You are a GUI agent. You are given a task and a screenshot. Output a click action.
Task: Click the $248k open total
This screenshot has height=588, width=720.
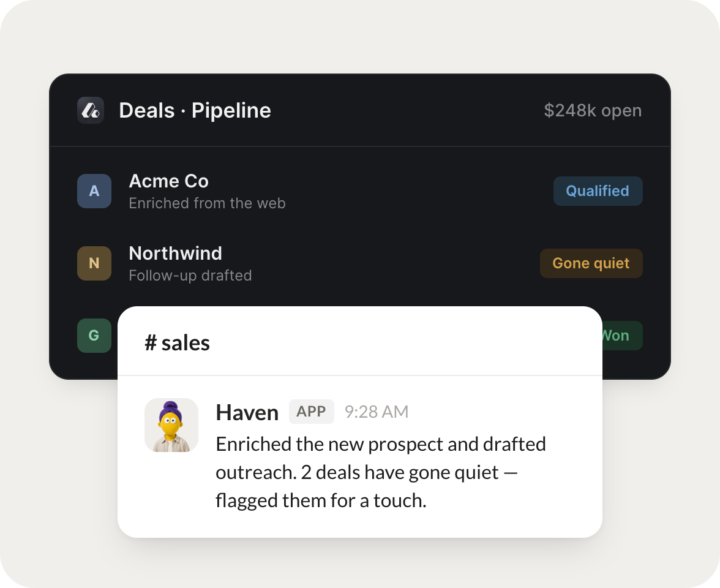[593, 110]
